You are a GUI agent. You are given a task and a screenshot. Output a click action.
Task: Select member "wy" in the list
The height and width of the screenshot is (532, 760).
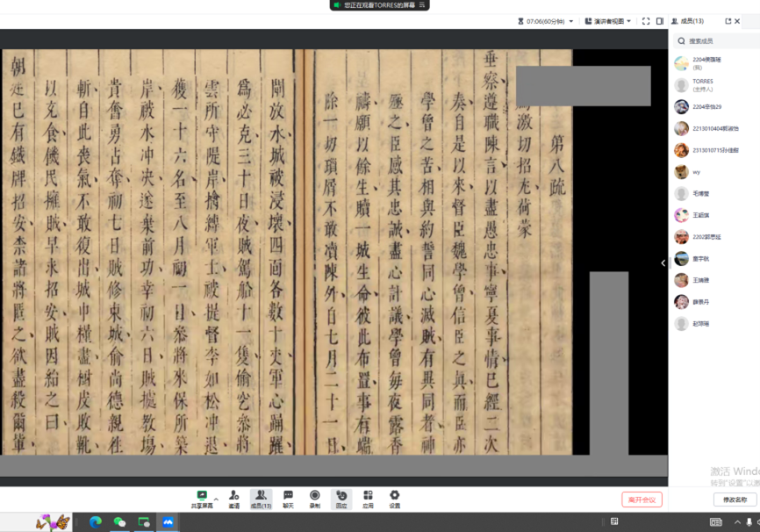coord(697,172)
